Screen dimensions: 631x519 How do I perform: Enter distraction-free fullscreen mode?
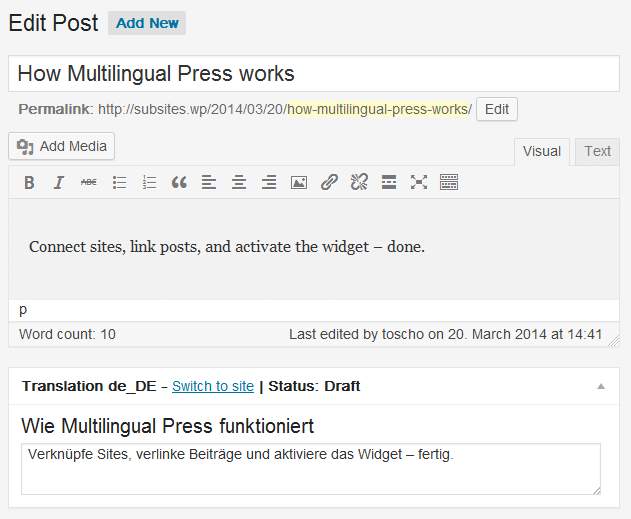[419, 182]
